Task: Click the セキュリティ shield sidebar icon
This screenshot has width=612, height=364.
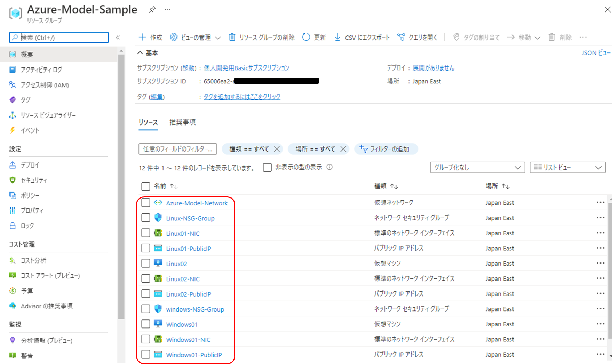Action: 13,180
